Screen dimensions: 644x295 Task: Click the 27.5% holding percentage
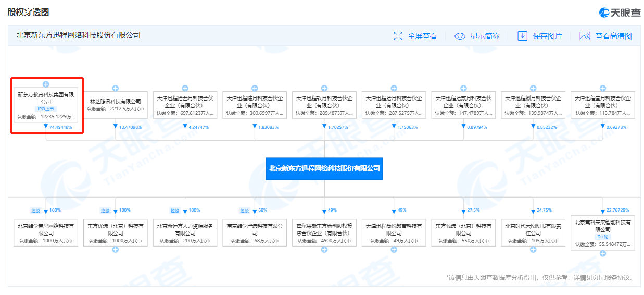pyautogui.click(x=473, y=210)
